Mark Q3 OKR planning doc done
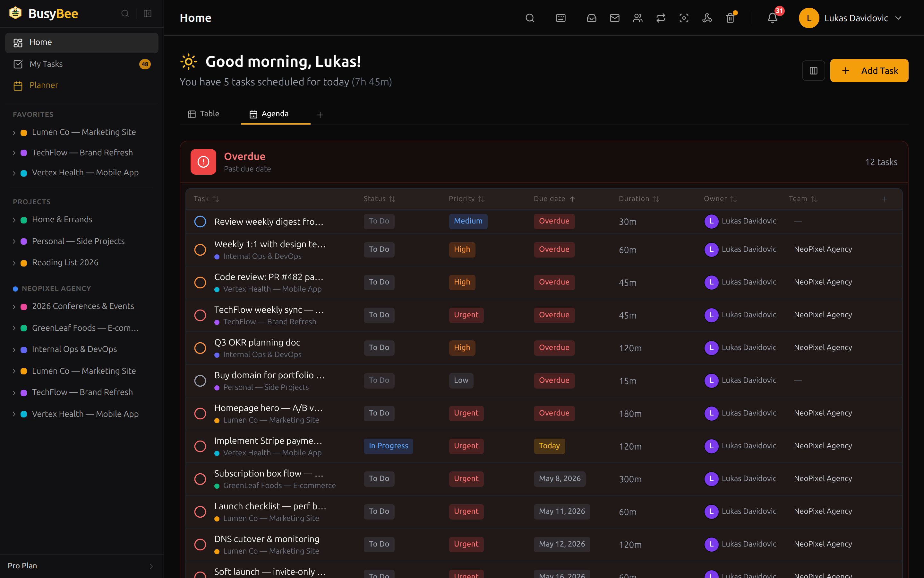924x578 pixels. pyautogui.click(x=200, y=348)
